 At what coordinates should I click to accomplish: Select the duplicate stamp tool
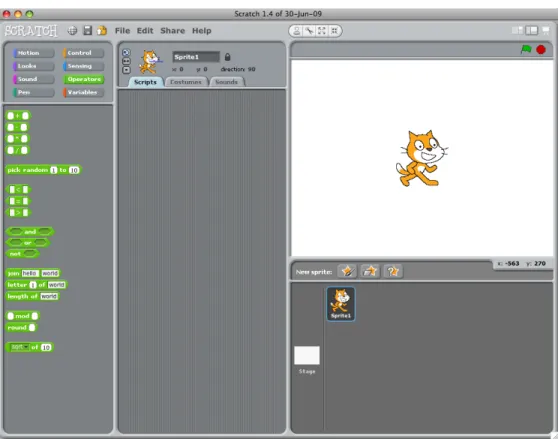point(296,31)
